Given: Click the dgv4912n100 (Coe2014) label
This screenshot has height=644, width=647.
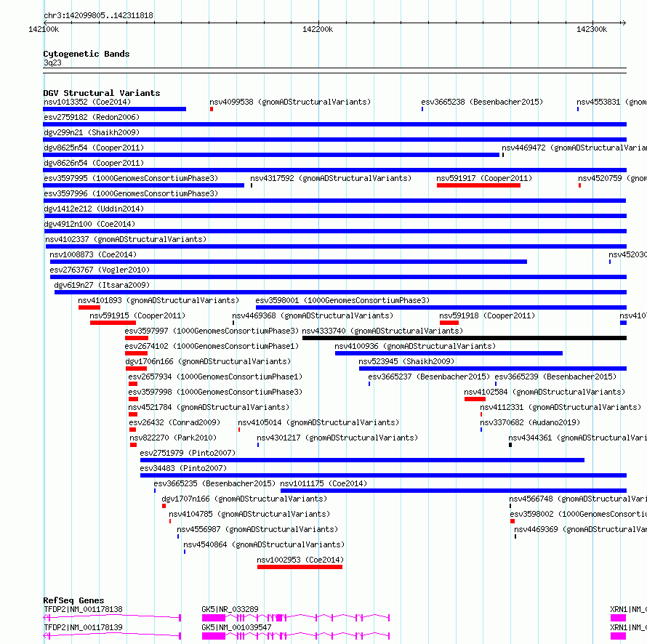Looking at the screenshot, I should (x=89, y=224).
